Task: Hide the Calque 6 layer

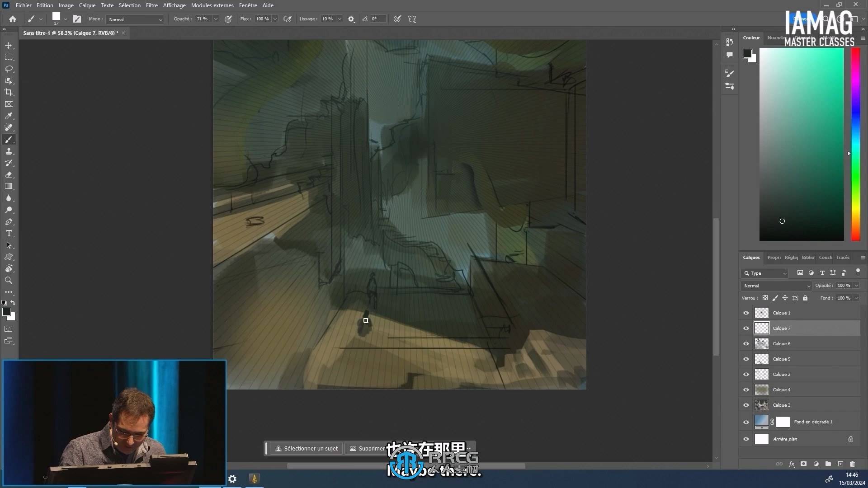Action: tap(746, 344)
